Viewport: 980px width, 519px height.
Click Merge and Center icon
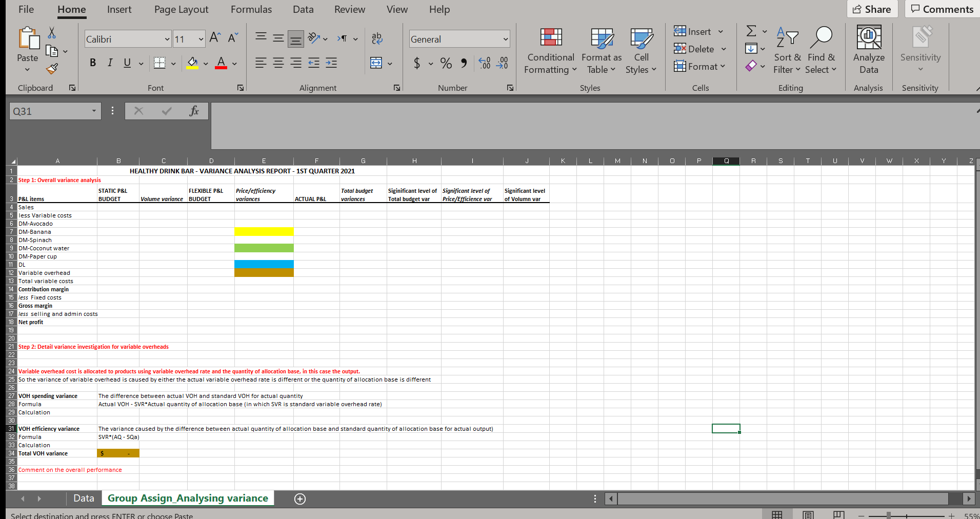tap(376, 63)
